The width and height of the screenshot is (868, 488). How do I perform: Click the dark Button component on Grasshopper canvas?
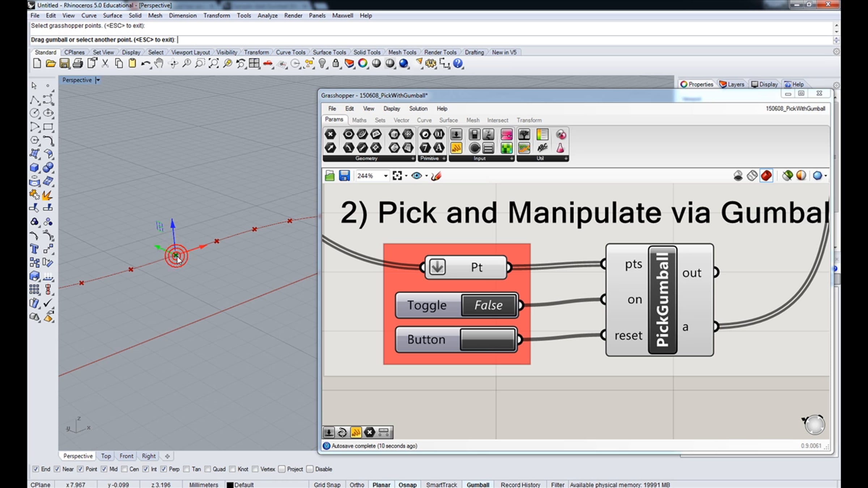tap(488, 339)
